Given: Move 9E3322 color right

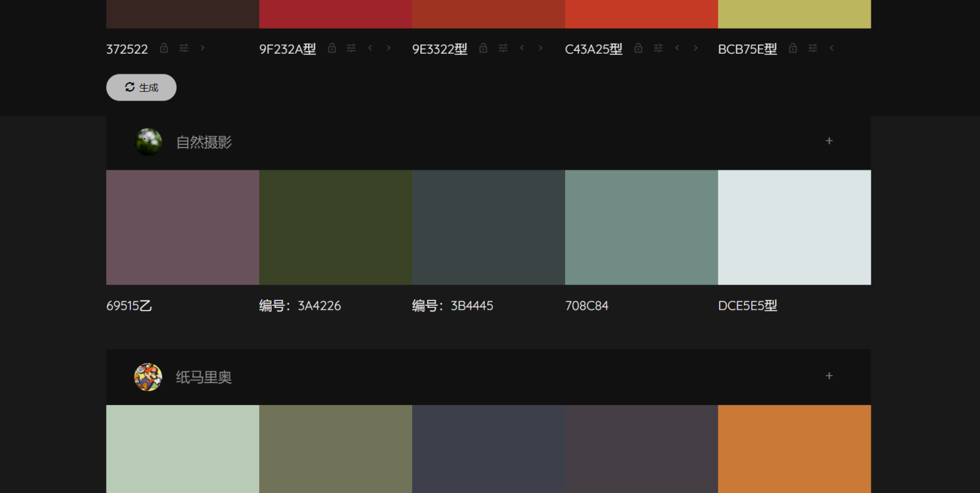Looking at the screenshot, I should [540, 48].
